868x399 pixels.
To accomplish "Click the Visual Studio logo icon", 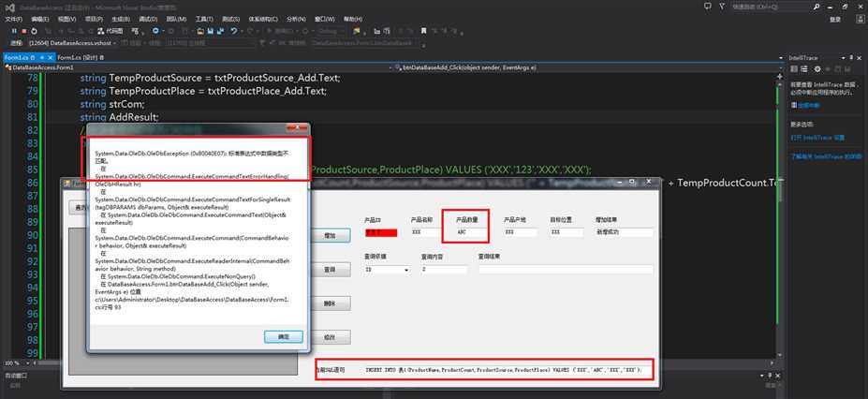I will click(10, 7).
